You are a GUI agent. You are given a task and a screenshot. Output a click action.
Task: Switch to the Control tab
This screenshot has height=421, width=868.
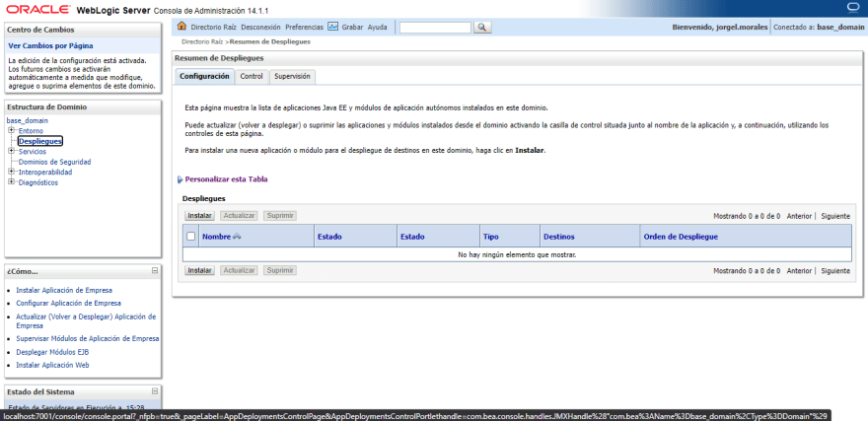252,77
